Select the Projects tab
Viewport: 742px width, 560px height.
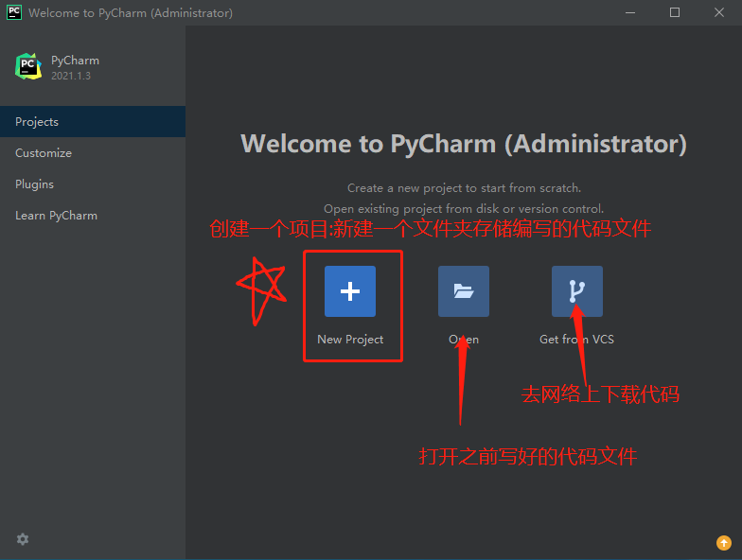93,121
